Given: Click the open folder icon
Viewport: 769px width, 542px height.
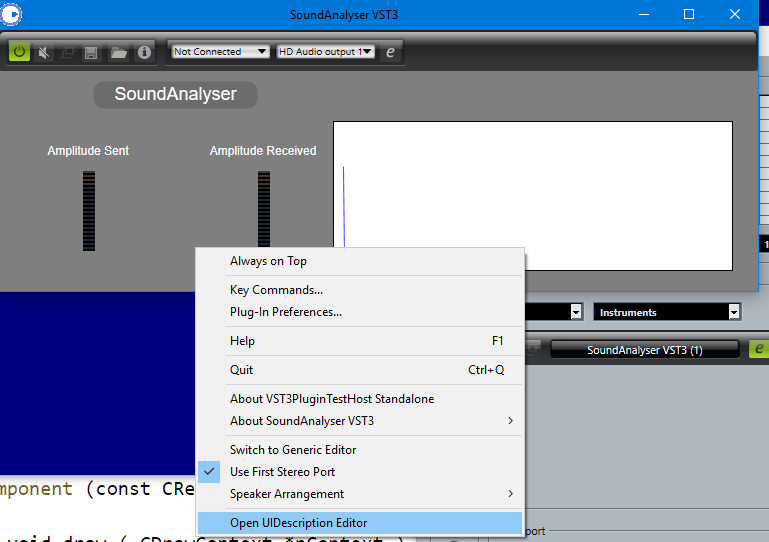Looking at the screenshot, I should pos(118,53).
